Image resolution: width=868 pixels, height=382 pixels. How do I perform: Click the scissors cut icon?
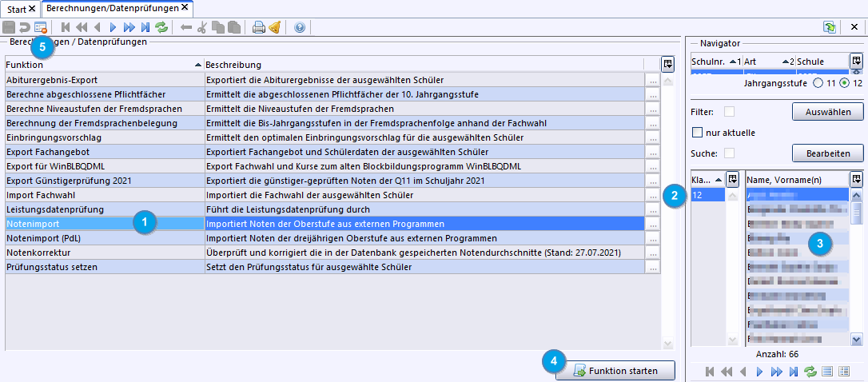[x=202, y=27]
